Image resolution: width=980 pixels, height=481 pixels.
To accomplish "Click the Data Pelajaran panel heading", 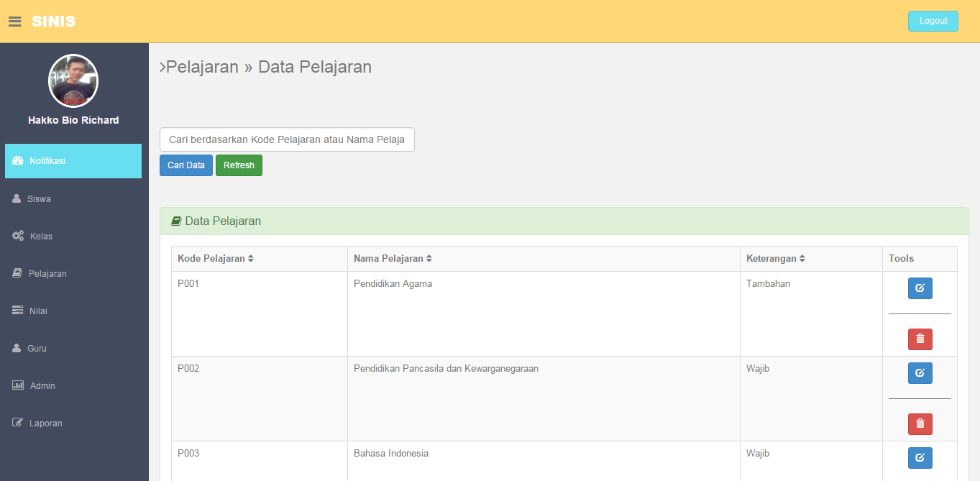I will click(x=564, y=221).
